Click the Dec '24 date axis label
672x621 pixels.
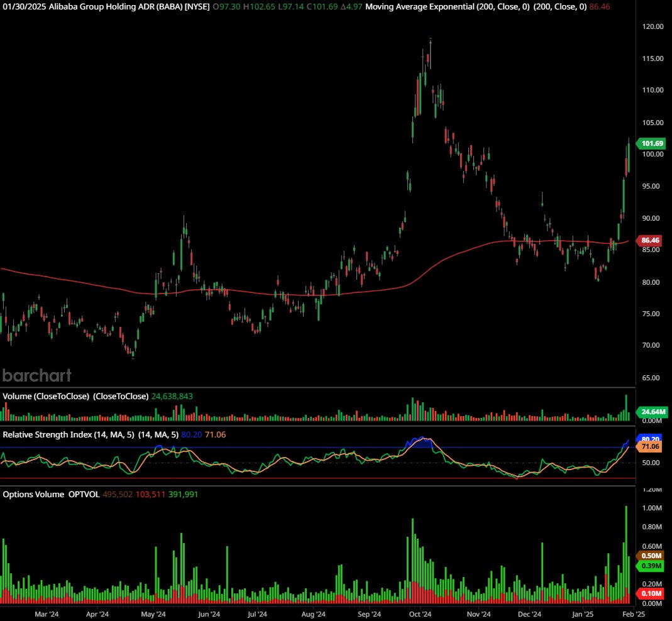pyautogui.click(x=529, y=614)
